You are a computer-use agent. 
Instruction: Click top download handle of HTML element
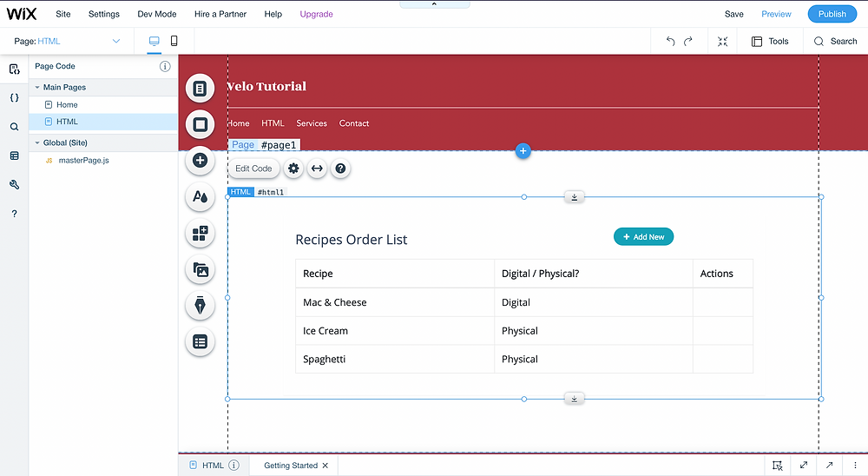(x=574, y=196)
